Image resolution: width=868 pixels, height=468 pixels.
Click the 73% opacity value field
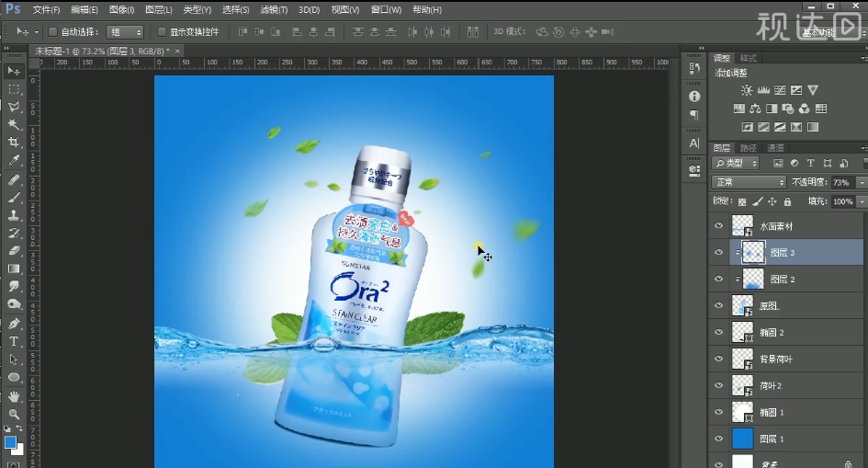pyautogui.click(x=843, y=182)
